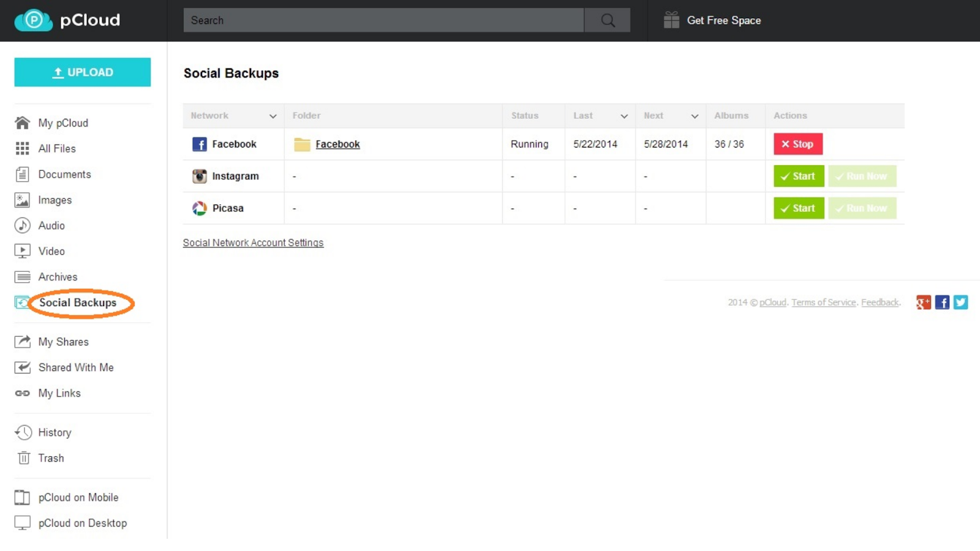Click the My pCloud home icon
Screen dimensions: 980x551
pyautogui.click(x=23, y=123)
